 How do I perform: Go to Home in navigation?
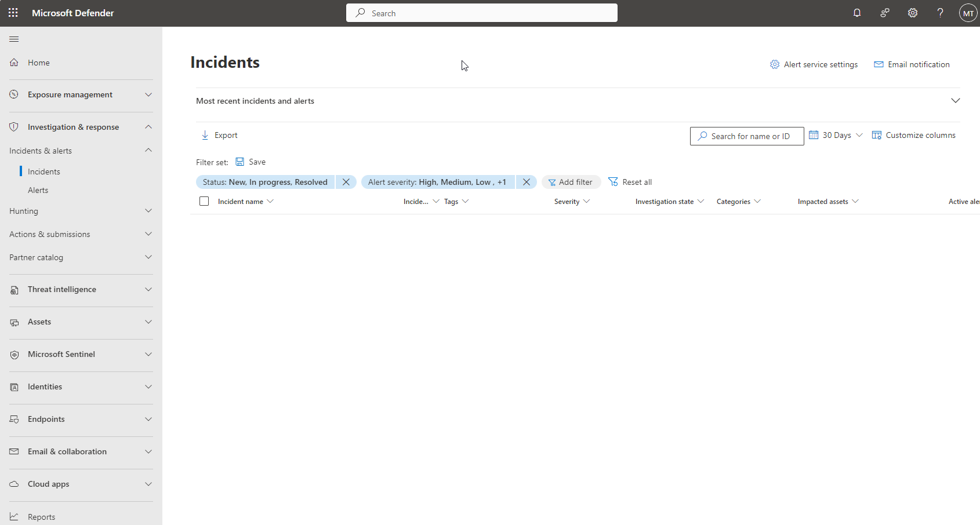(x=39, y=63)
